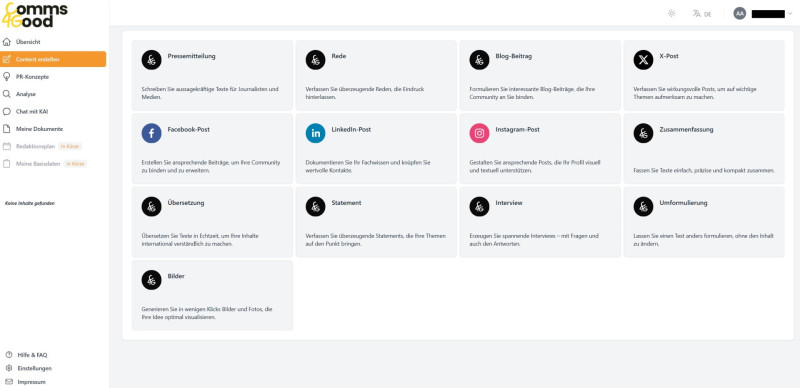This screenshot has height=388, width=800.
Task: Click the Instagram-Post icon
Action: (x=479, y=133)
